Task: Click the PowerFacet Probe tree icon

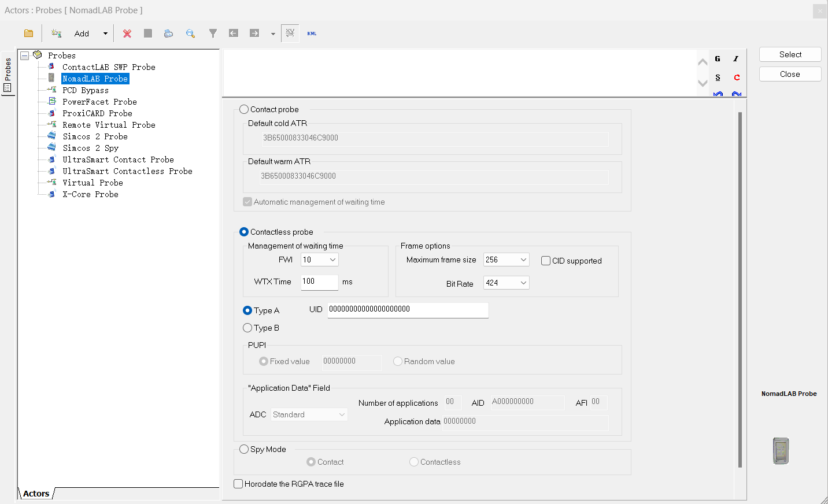Action: pos(52,102)
